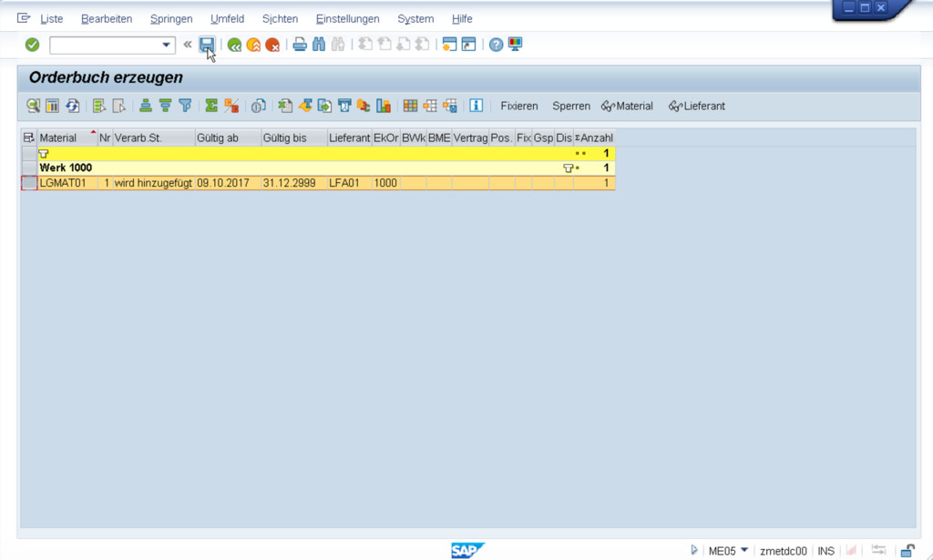Click the lock icon in status bar

point(907,551)
